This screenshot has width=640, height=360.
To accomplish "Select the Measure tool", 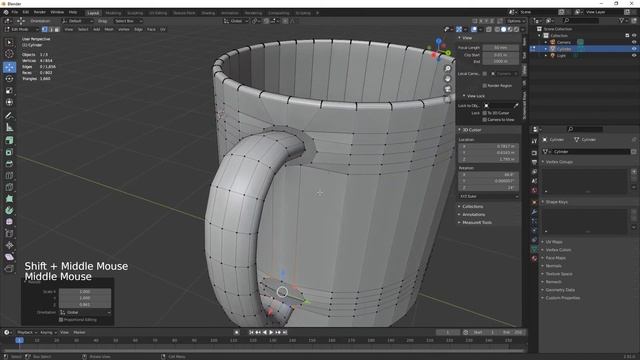I will (x=9, y=128).
